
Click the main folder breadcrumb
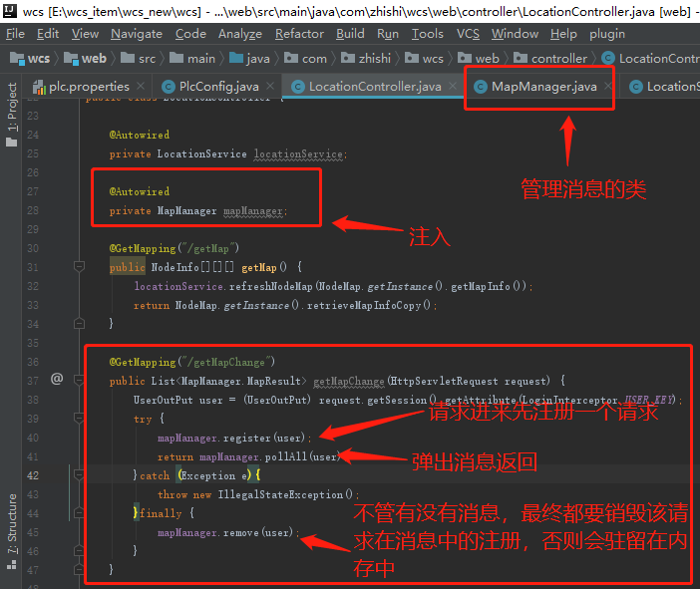coord(192,59)
